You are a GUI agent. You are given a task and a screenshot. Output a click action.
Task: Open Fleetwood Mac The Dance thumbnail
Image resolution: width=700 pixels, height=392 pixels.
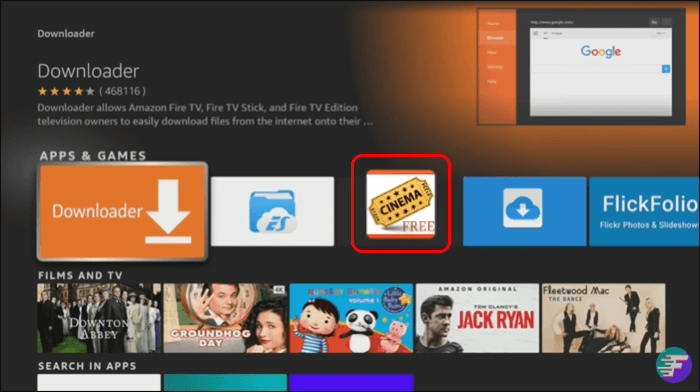pyautogui.click(x=604, y=318)
